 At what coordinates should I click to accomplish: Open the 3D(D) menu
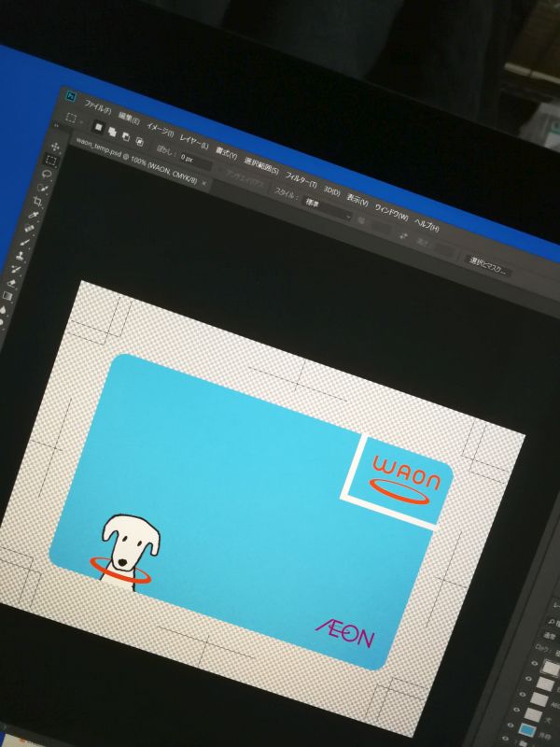point(332,191)
